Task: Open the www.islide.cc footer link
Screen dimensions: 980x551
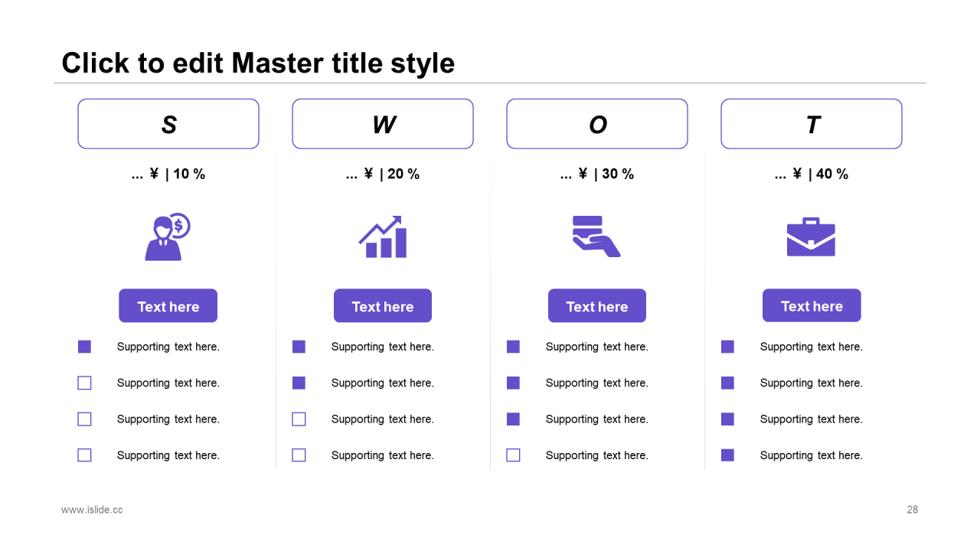Action: (x=92, y=510)
